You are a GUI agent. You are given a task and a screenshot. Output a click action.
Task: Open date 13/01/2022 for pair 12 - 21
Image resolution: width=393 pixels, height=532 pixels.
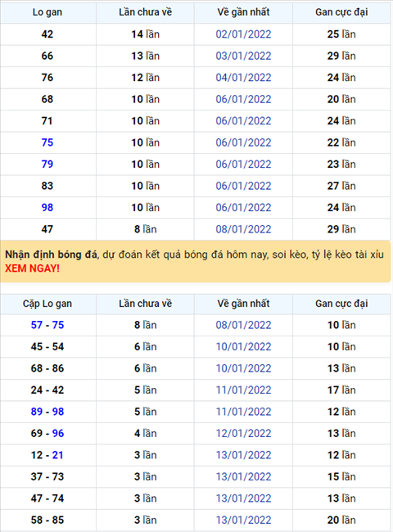coord(243,455)
